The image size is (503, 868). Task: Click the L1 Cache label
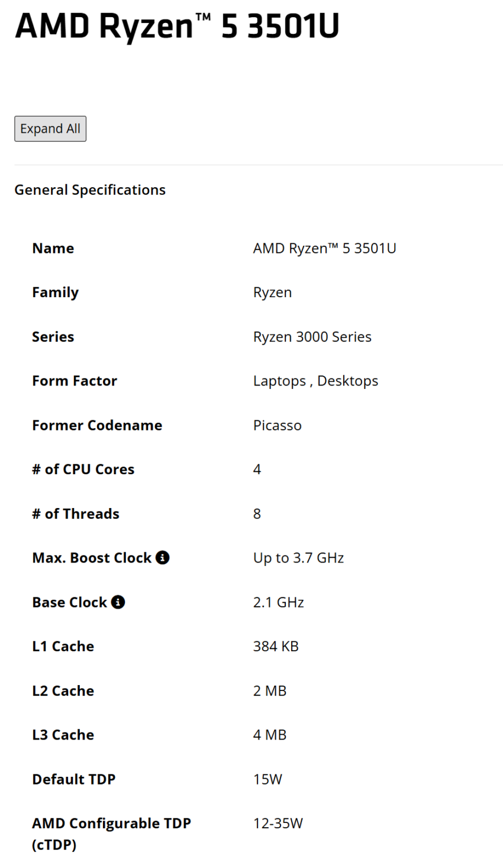coord(63,646)
